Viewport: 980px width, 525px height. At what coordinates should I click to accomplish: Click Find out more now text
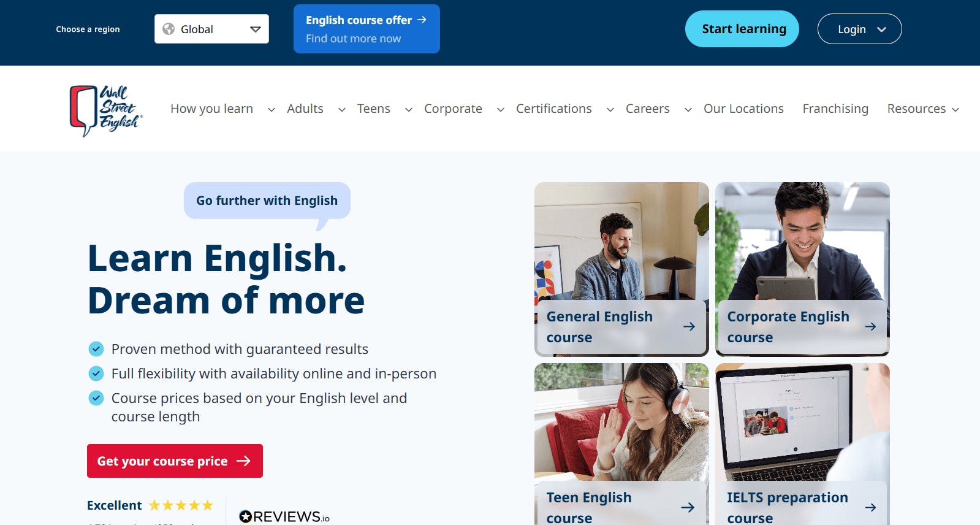click(x=353, y=39)
